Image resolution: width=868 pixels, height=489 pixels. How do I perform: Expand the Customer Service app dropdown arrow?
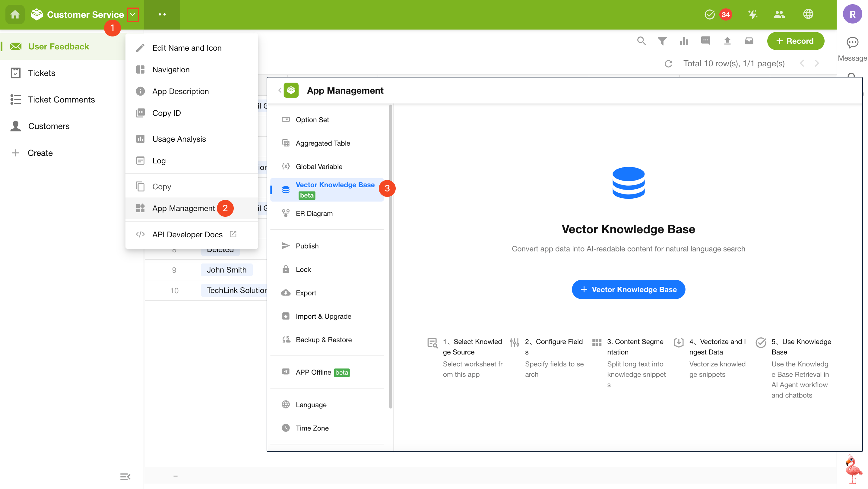133,14
